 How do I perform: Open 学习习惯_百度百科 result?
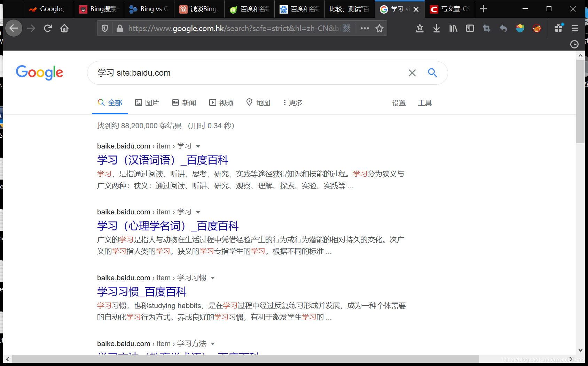pyautogui.click(x=142, y=292)
